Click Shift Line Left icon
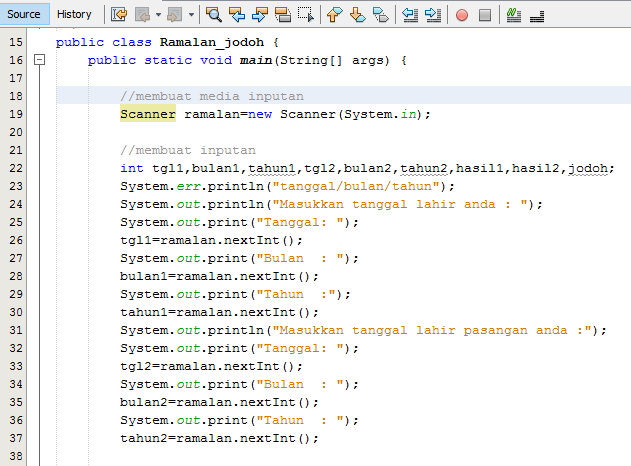Viewport: 631px width, 466px height. tap(410, 15)
